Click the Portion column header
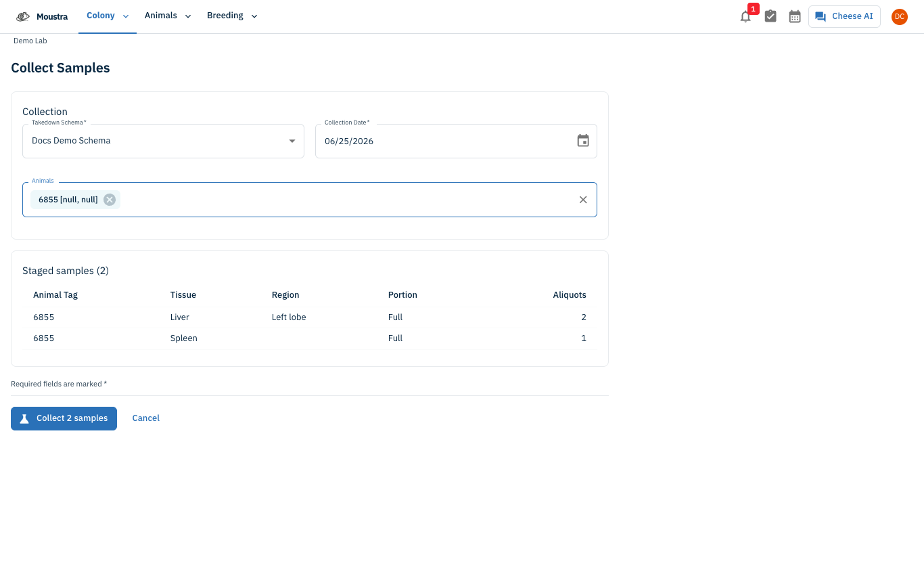 (x=402, y=295)
